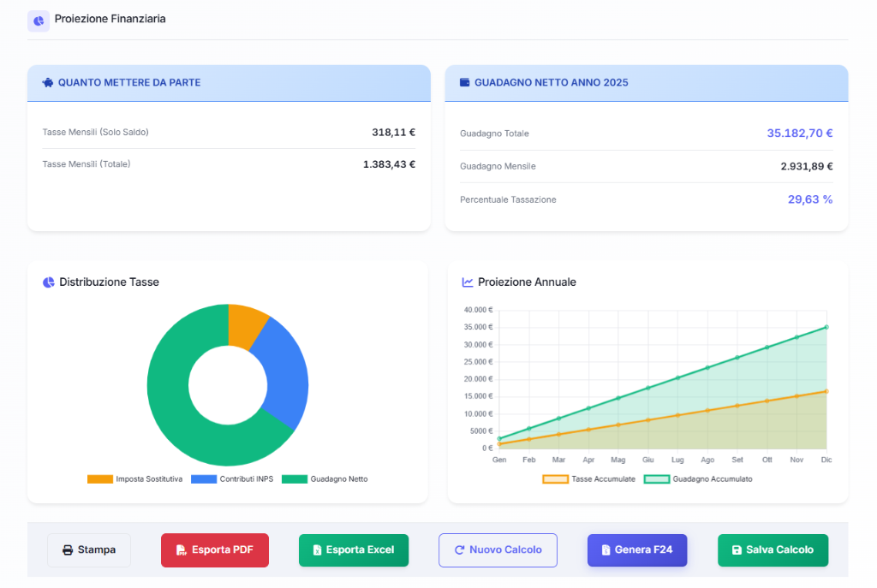877x588 pixels.
Task: Click the PDF file icon on Esporta PDF
Action: point(182,550)
